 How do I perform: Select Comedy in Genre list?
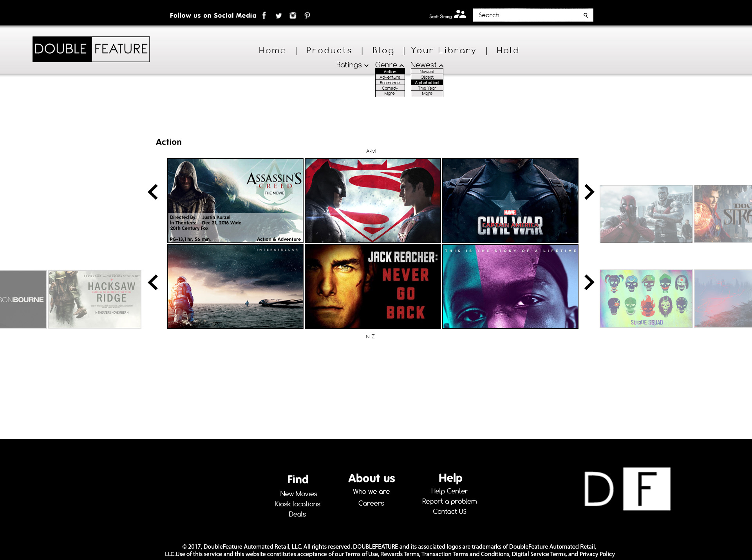pos(390,88)
